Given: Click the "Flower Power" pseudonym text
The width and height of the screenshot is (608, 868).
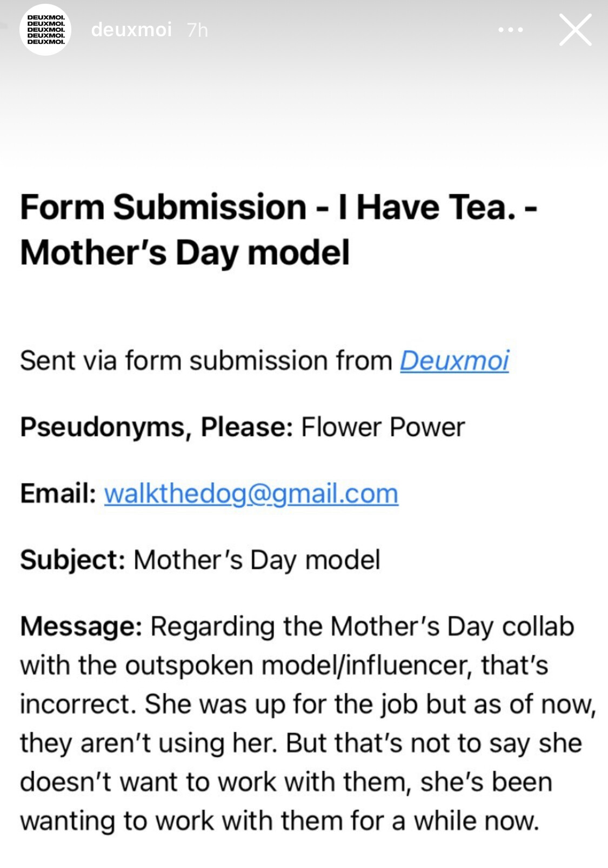Looking at the screenshot, I should pyautogui.click(x=383, y=427).
